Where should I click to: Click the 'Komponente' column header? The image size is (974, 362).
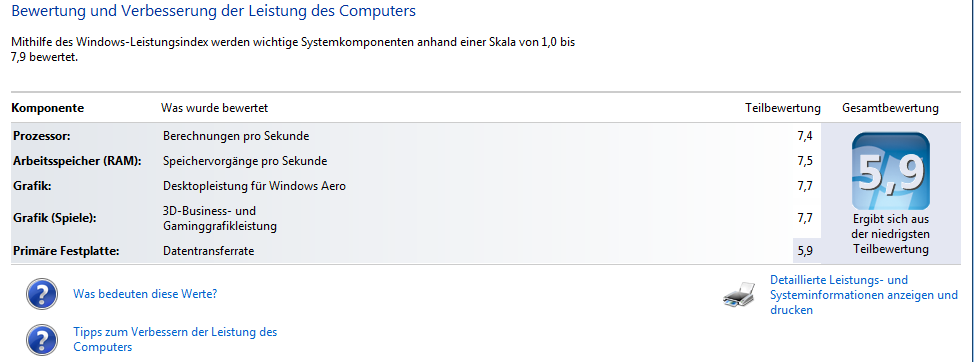(x=48, y=108)
